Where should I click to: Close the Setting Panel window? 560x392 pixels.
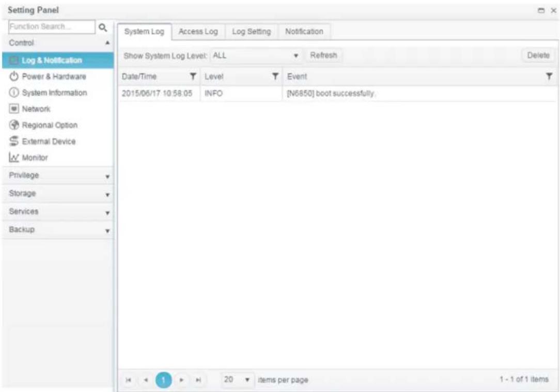click(x=554, y=10)
